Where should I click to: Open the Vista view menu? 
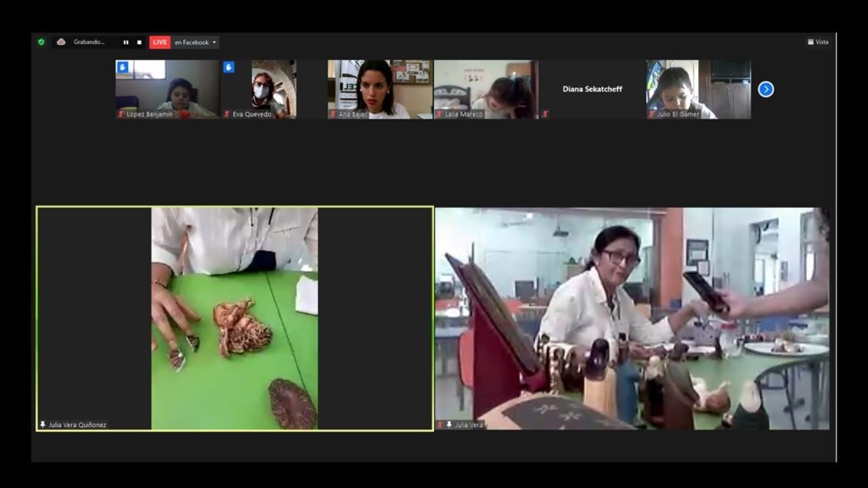(x=818, y=42)
